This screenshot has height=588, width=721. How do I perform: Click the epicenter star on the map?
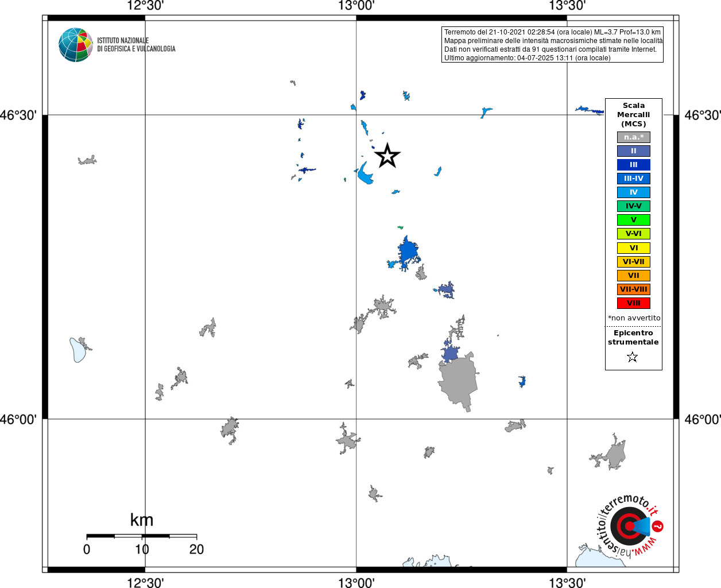[x=387, y=156]
